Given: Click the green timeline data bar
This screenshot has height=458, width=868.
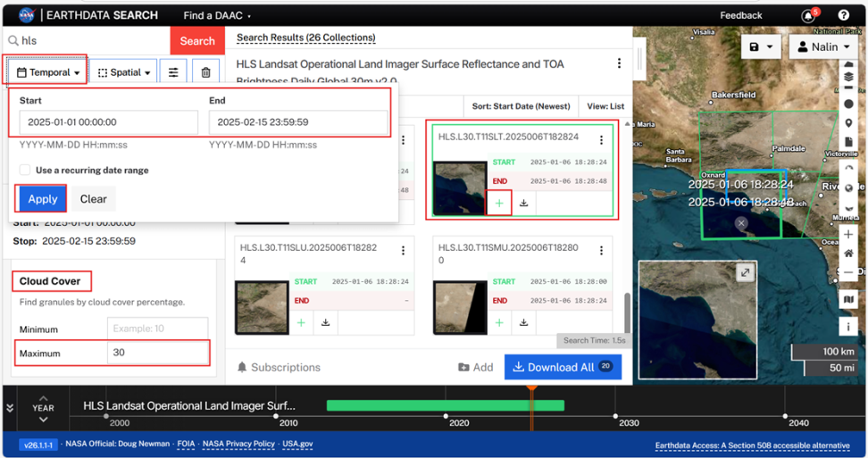Looking at the screenshot, I should (445, 405).
